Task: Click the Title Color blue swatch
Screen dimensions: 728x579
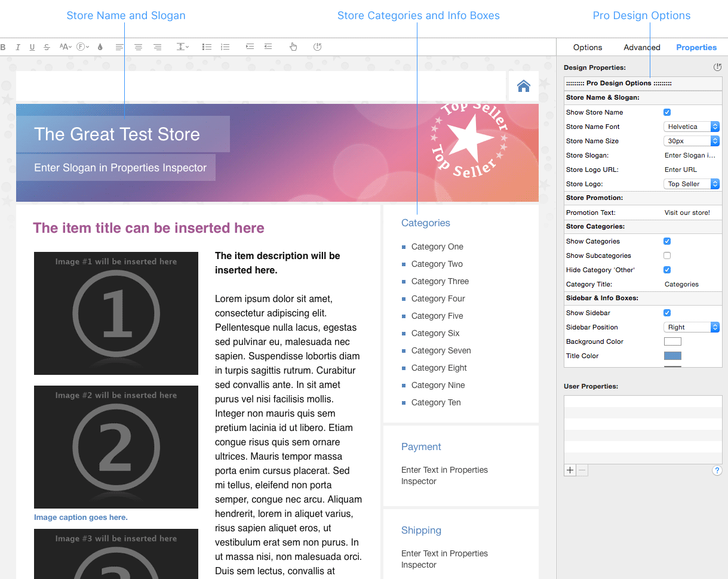Action: [x=672, y=356]
